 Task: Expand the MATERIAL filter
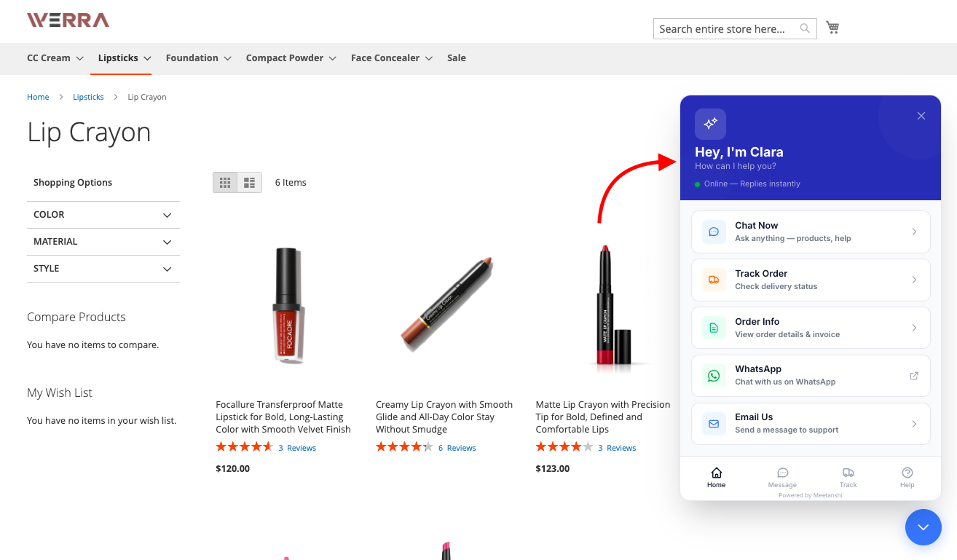tap(103, 242)
